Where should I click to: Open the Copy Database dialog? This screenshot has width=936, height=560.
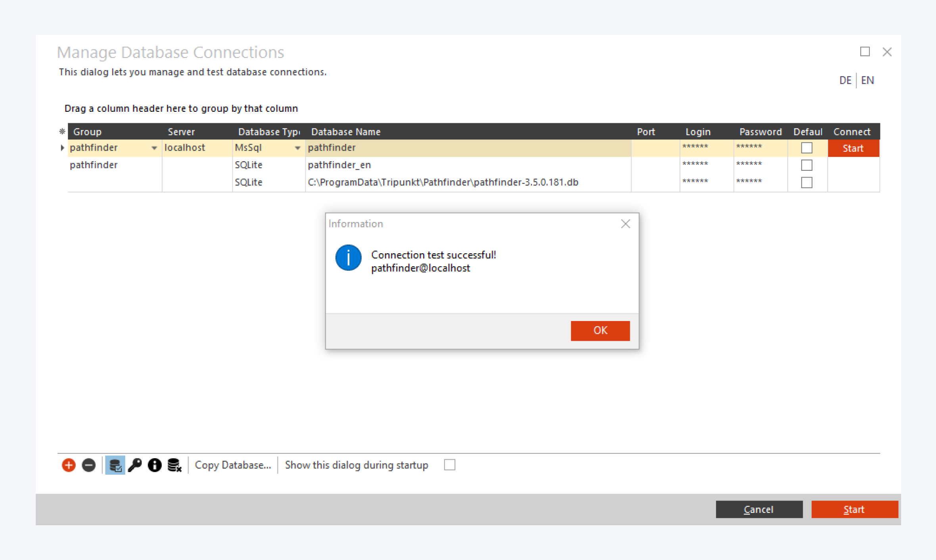233,465
